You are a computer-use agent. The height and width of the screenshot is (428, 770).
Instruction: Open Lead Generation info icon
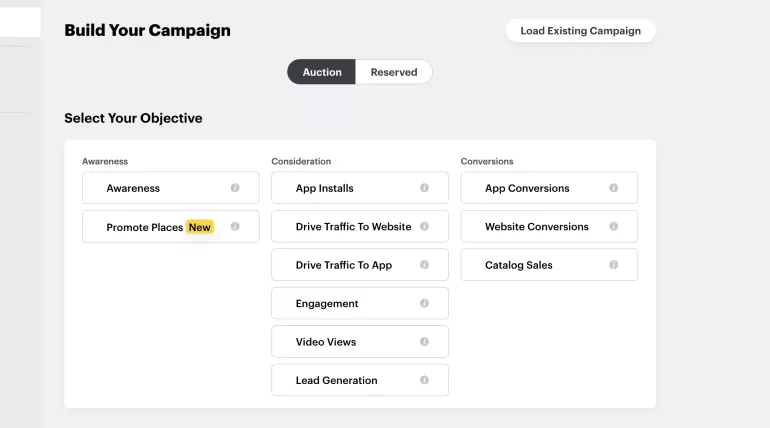point(424,380)
